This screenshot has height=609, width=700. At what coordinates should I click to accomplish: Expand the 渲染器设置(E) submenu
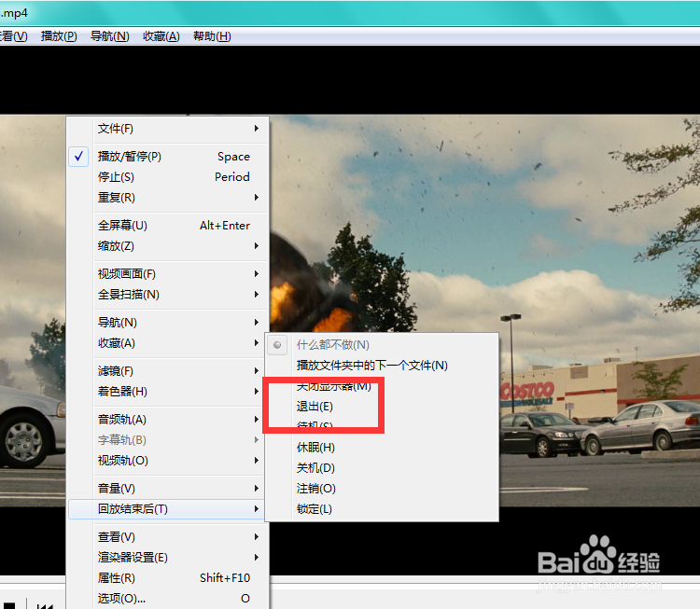click(x=168, y=558)
